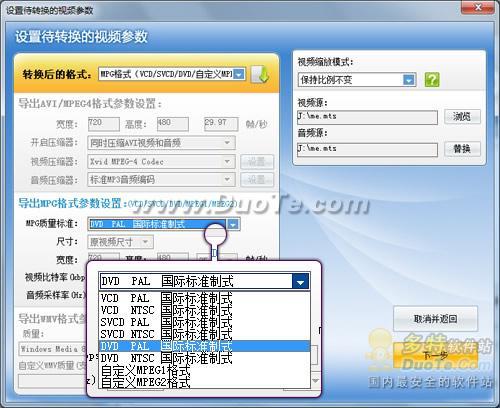500x408 pixels.
Task: Click the MPG section 宽度 field
Action: (x=104, y=257)
